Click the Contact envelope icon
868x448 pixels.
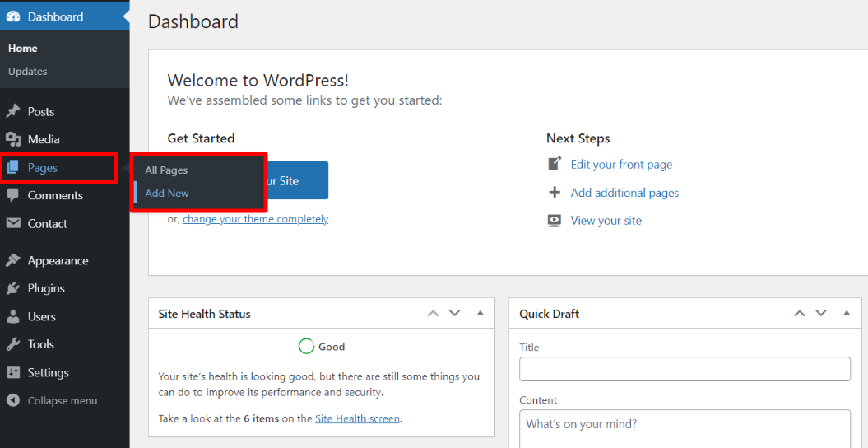click(x=13, y=223)
